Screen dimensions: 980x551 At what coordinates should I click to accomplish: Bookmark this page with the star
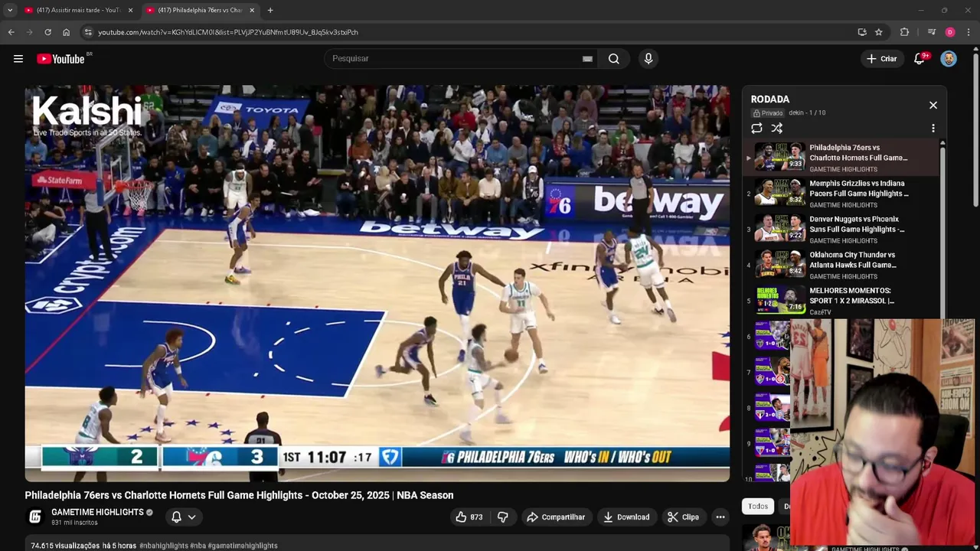(879, 32)
